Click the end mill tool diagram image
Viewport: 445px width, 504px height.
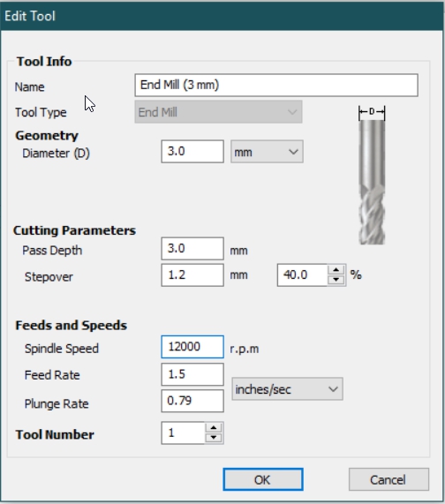tap(372, 175)
